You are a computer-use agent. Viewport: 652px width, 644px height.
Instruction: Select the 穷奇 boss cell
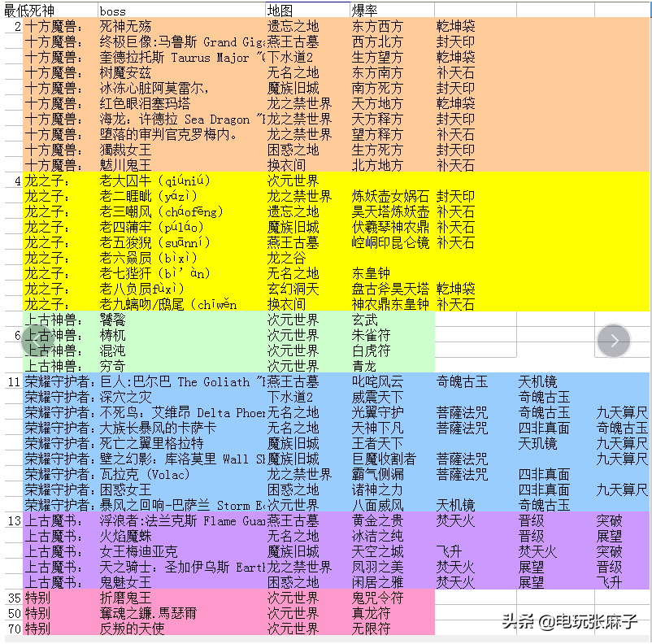click(112, 366)
